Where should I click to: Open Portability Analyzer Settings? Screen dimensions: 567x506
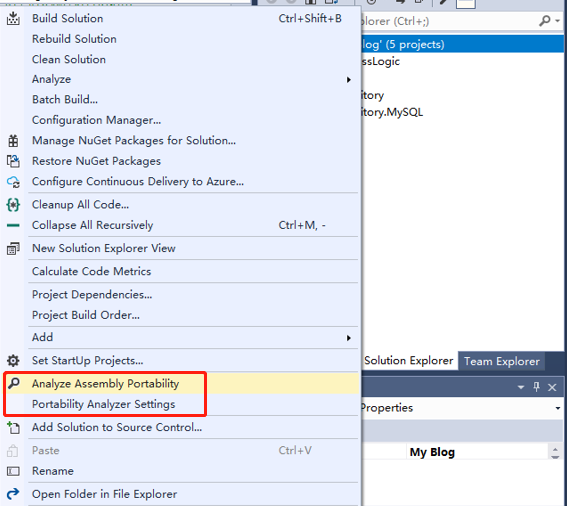(x=181, y=404)
